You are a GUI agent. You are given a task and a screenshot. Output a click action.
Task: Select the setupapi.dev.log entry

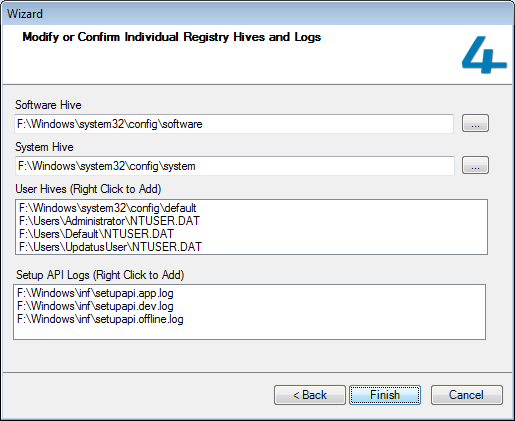pyautogui.click(x=95, y=306)
